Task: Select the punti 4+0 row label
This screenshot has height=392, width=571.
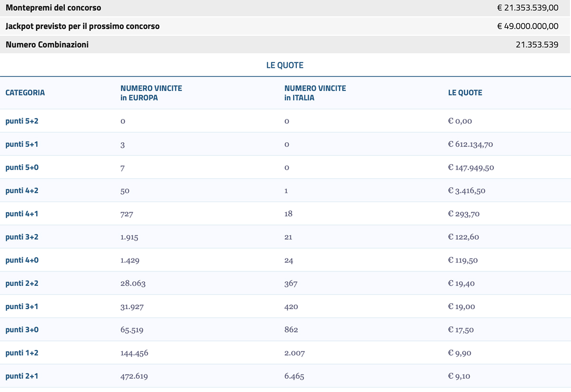Action: click(x=22, y=260)
